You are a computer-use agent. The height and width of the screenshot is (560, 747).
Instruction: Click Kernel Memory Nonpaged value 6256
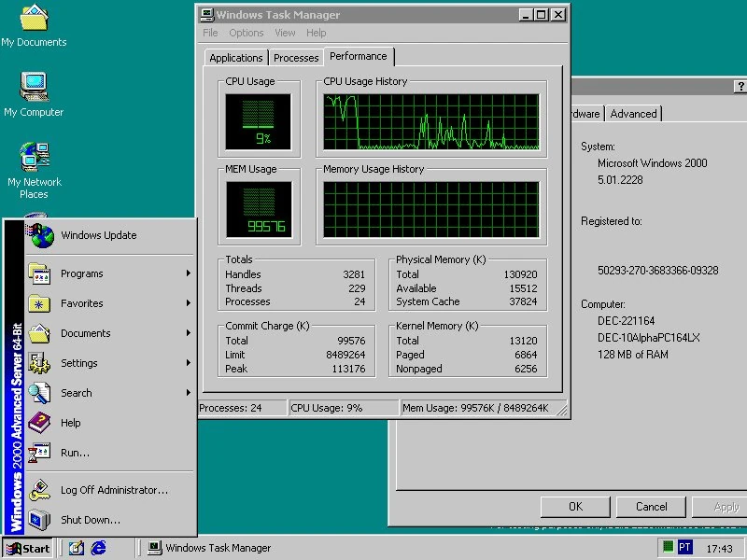(526, 369)
